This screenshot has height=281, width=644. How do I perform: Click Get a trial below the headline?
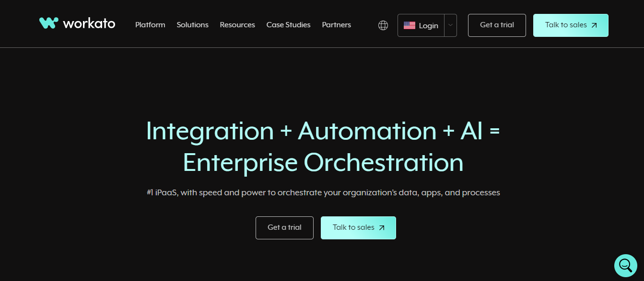click(284, 228)
